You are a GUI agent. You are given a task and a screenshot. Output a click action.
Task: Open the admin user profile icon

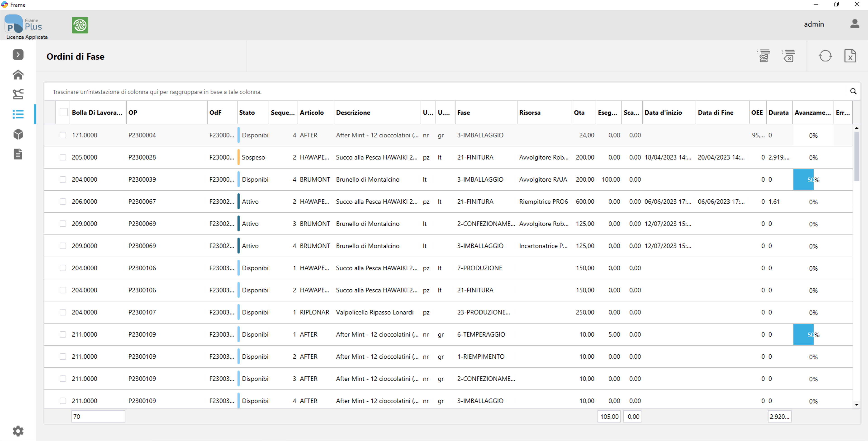click(854, 24)
